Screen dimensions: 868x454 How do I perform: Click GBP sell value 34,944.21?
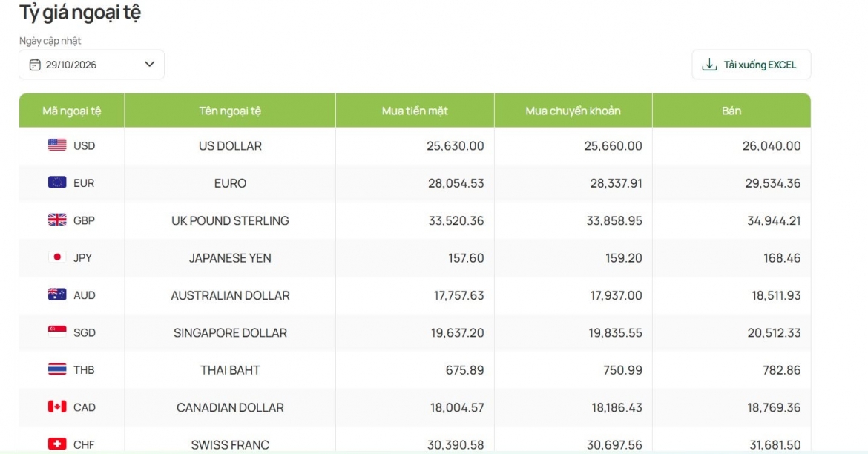(x=774, y=221)
